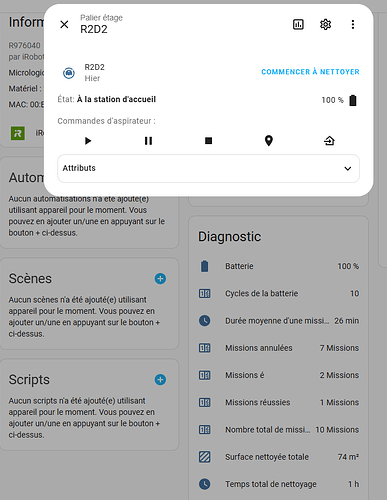Image resolution: width=387 pixels, height=500 pixels.
Task: Click Temps total de nettoyage row
Action: tap(279, 484)
